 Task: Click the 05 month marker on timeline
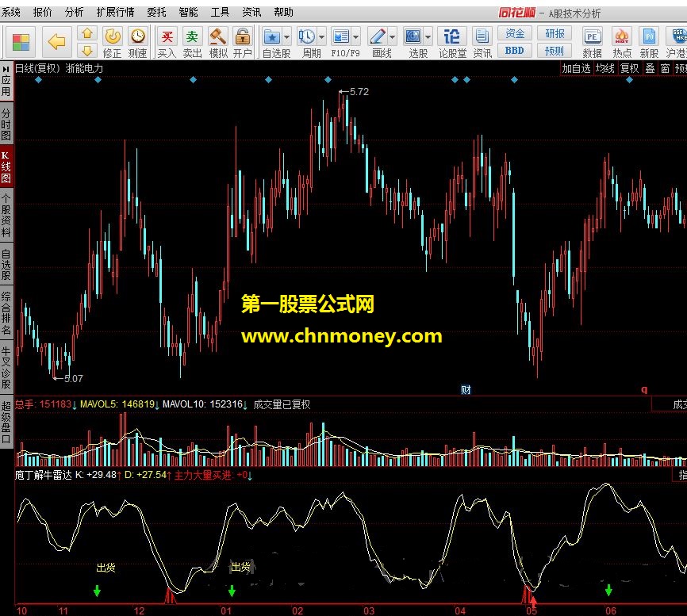coord(532,610)
